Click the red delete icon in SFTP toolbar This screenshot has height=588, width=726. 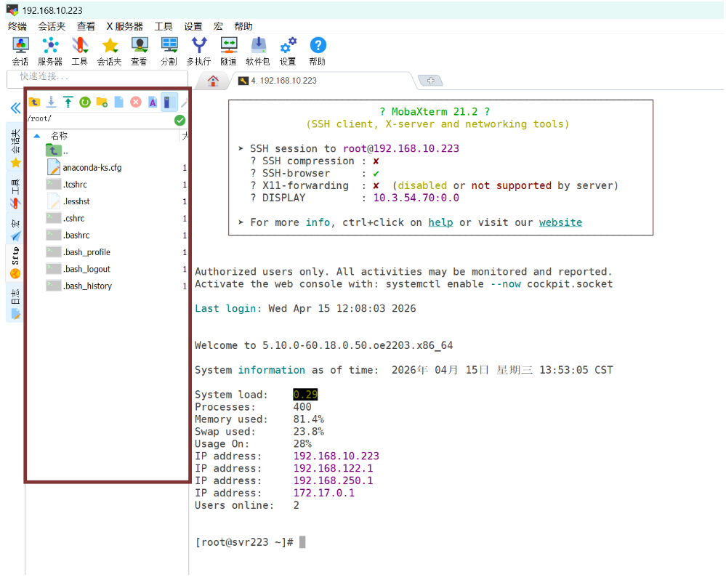[136, 102]
